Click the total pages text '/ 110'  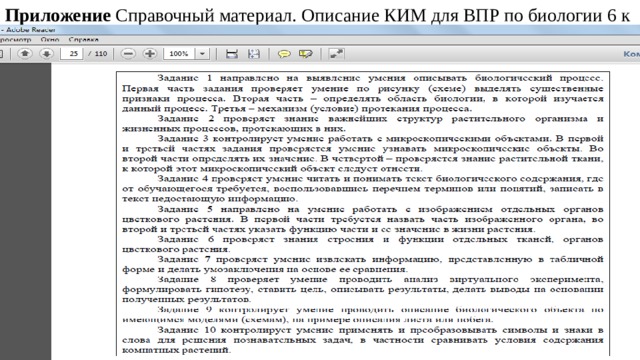coord(98,53)
